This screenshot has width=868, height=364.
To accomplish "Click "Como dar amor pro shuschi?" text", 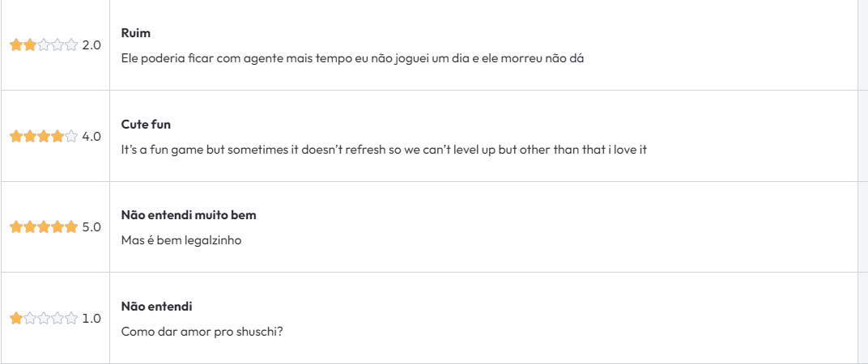I will [202, 332].
